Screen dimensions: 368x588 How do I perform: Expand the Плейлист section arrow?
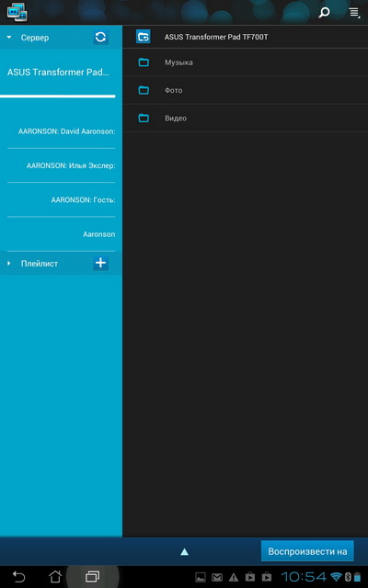pyautogui.click(x=9, y=264)
